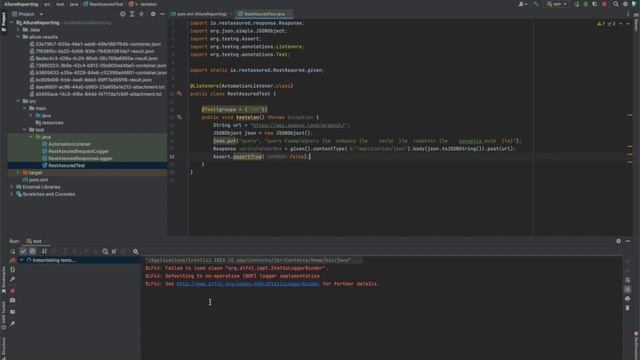640x360 pixels.
Task: Toggle Show Ignored tests button
Action: click(33, 251)
